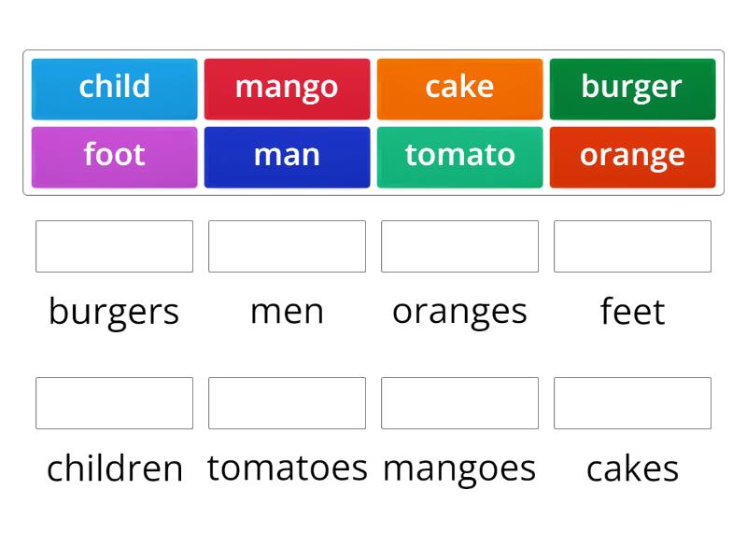Click the answer box above 'burgers'
This screenshot has height=560, width=747.
(114, 246)
